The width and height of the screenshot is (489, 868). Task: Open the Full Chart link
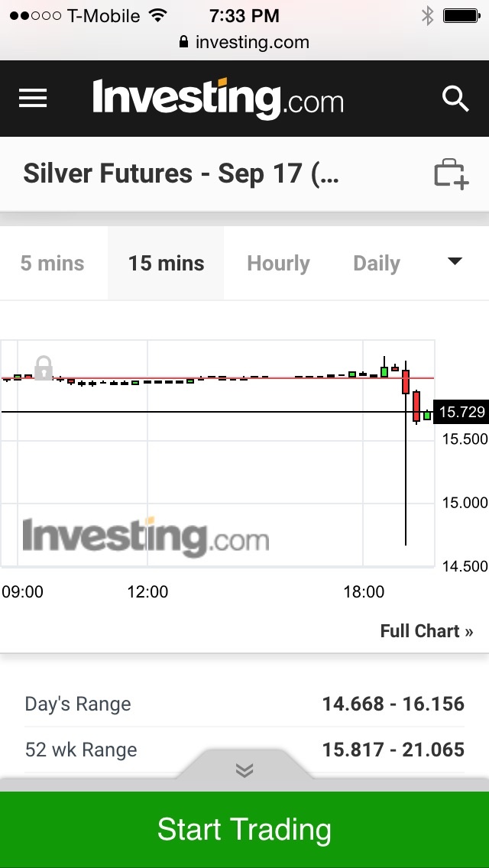point(426,631)
